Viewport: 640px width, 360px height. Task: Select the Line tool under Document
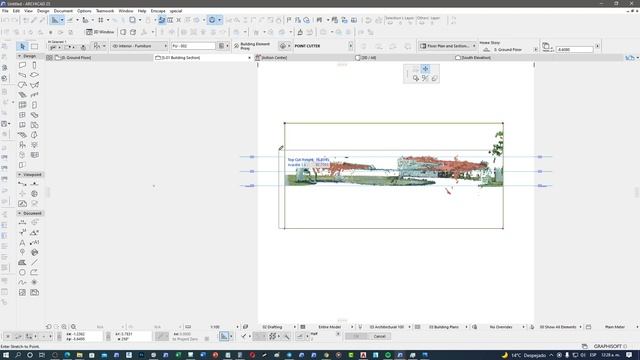(x=35, y=262)
